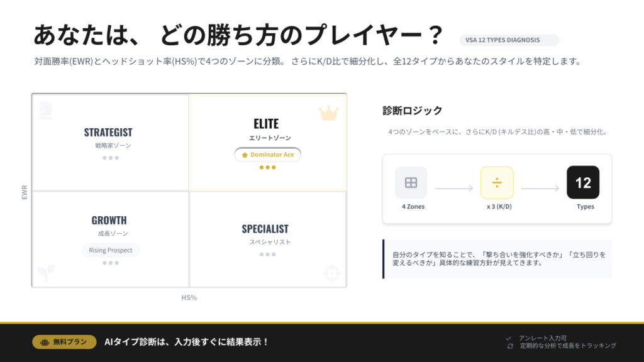Viewport: 644px width, 362px height.
Task: Expand the three dots under STRATEGIST
Action: 111,158
